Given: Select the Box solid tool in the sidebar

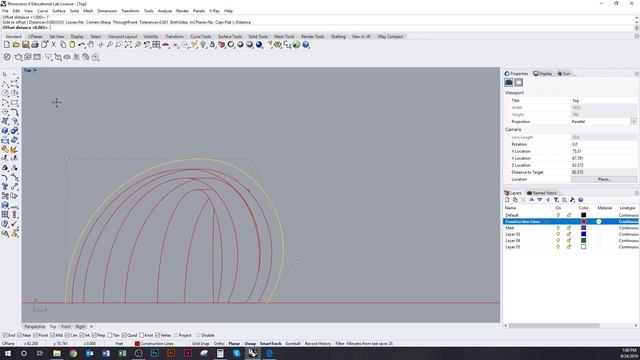Looking at the screenshot, I should tap(5, 131).
